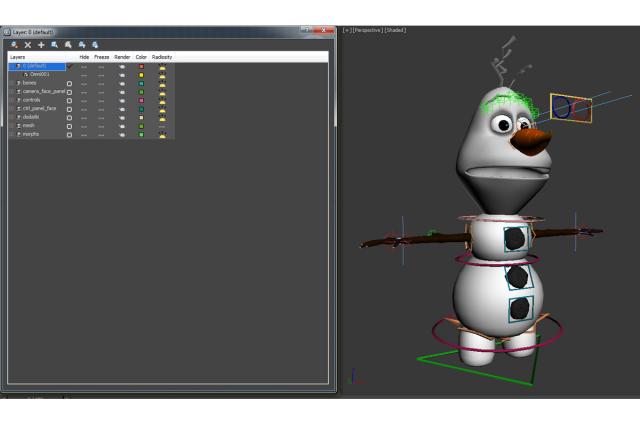Toggle radiosity icon for controls layer

(x=162, y=101)
